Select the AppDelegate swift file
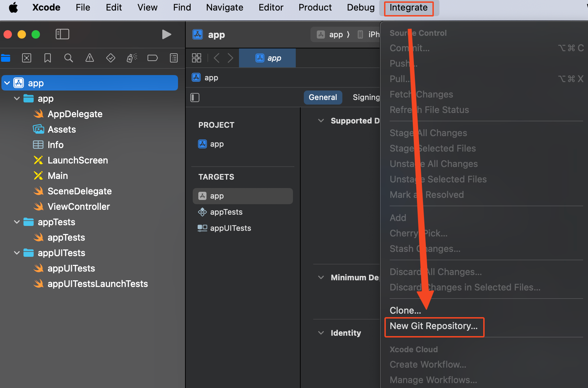The image size is (588, 388). (75, 114)
